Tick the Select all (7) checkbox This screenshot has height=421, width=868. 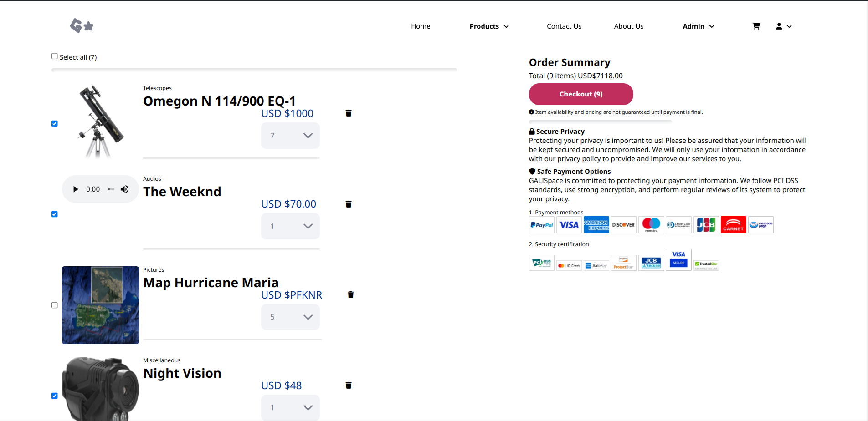pyautogui.click(x=55, y=56)
